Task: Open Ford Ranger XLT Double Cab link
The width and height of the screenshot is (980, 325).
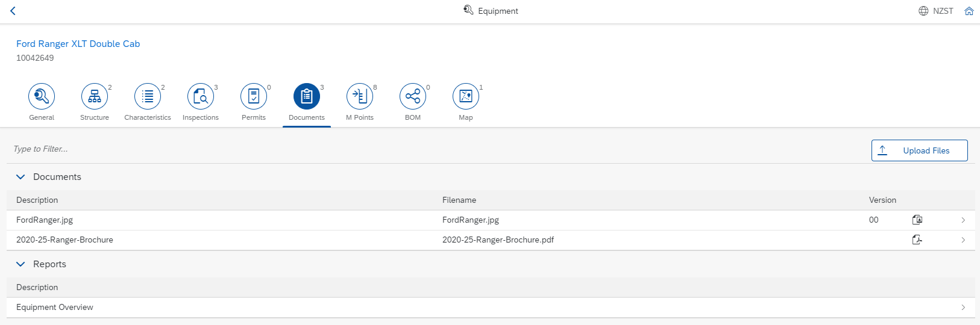Action: (x=78, y=44)
